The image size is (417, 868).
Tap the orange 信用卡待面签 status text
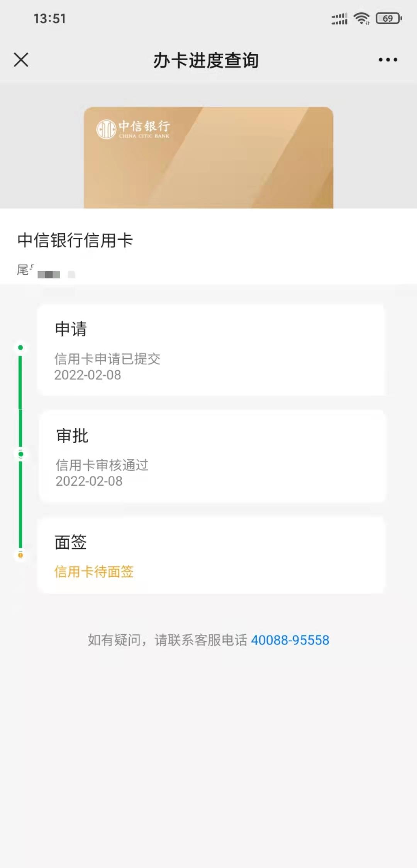coord(94,571)
